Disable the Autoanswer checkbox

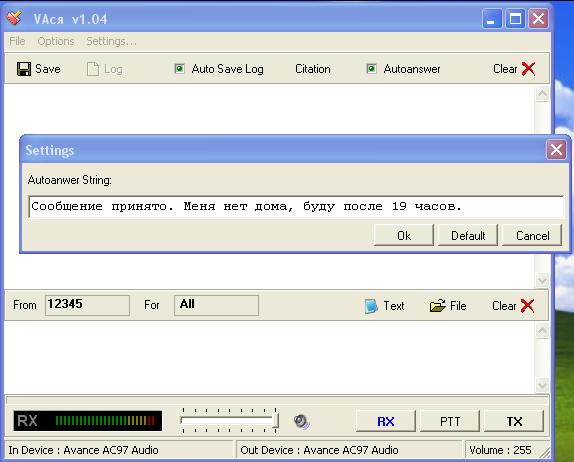click(371, 68)
